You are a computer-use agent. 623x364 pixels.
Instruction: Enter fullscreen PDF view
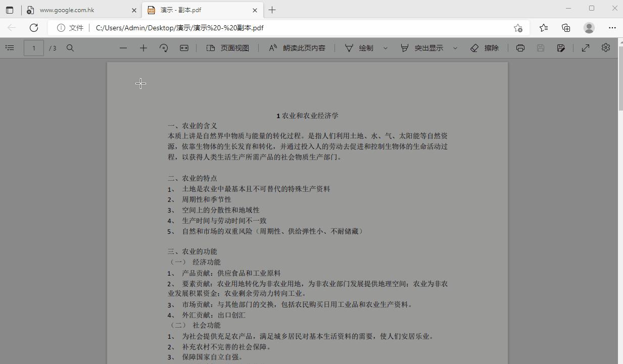[585, 47]
